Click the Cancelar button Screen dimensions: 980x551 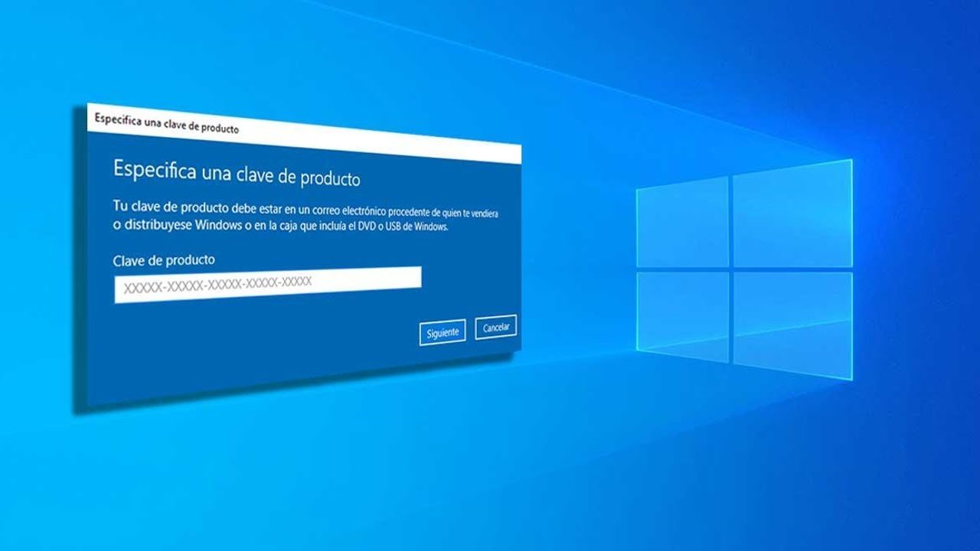pyautogui.click(x=495, y=327)
